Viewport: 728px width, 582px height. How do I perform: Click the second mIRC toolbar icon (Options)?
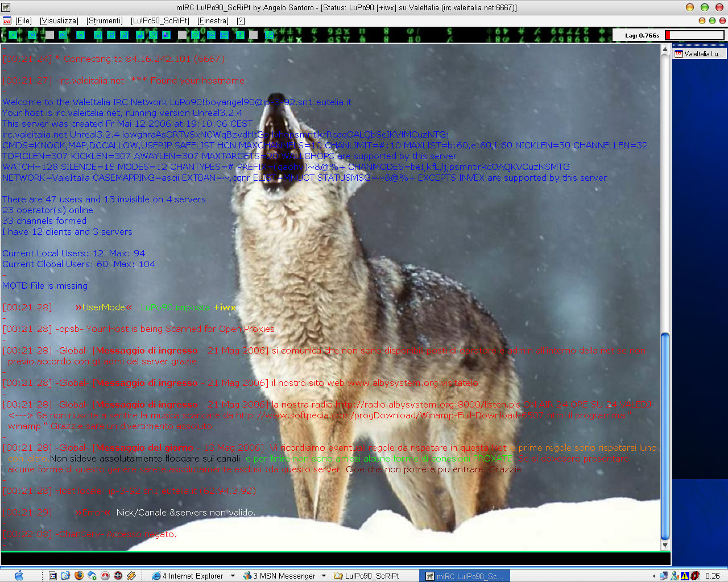coord(32,35)
